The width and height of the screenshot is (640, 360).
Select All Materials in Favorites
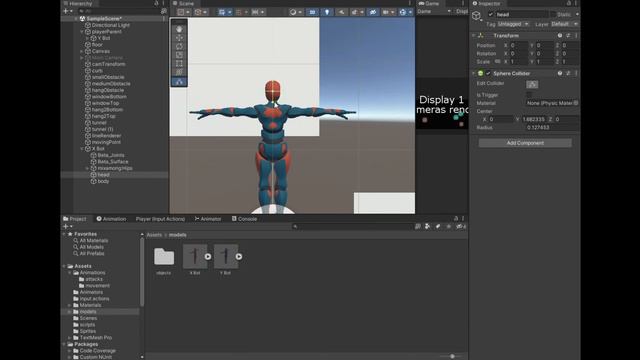click(x=93, y=240)
